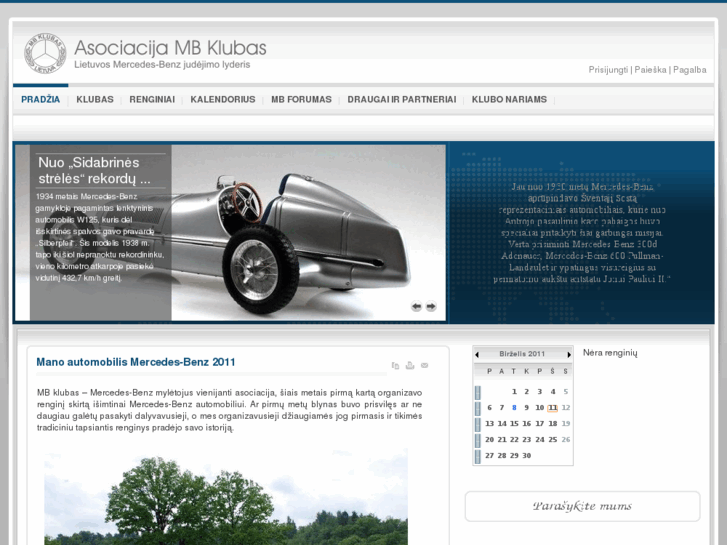Open PDF version icon of the article
The width and height of the screenshot is (727, 545).
(395, 365)
